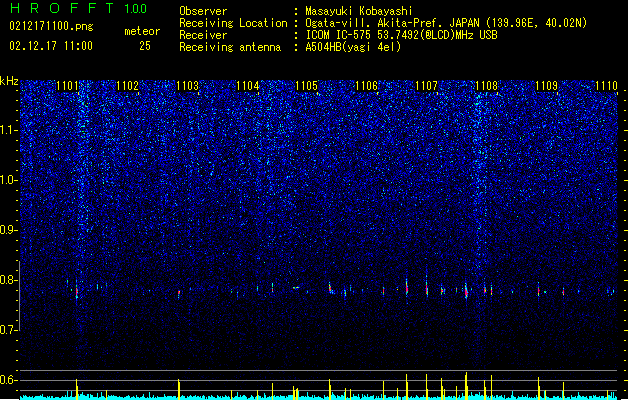
Task: Click the 1.0 kHz frequency axis label
Action: (x=9, y=180)
